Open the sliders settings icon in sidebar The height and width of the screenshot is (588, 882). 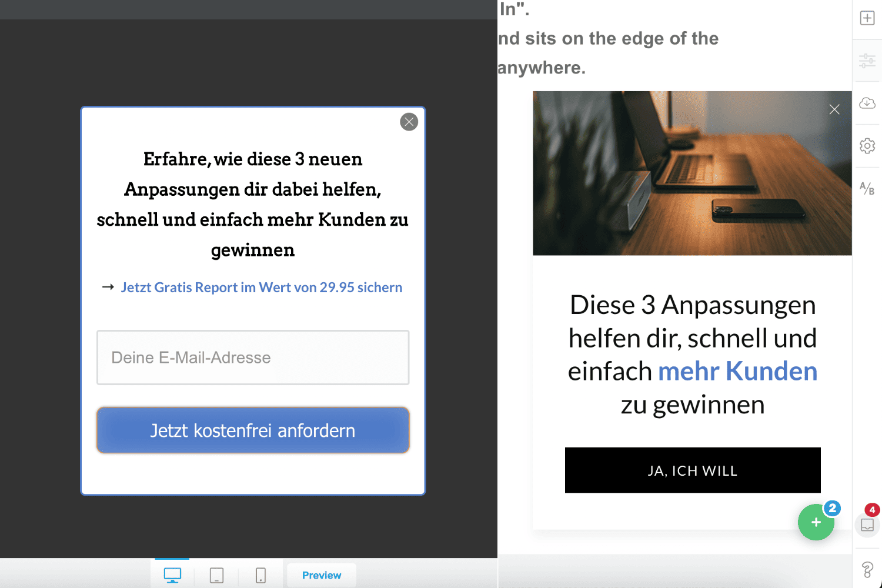pyautogui.click(x=867, y=61)
